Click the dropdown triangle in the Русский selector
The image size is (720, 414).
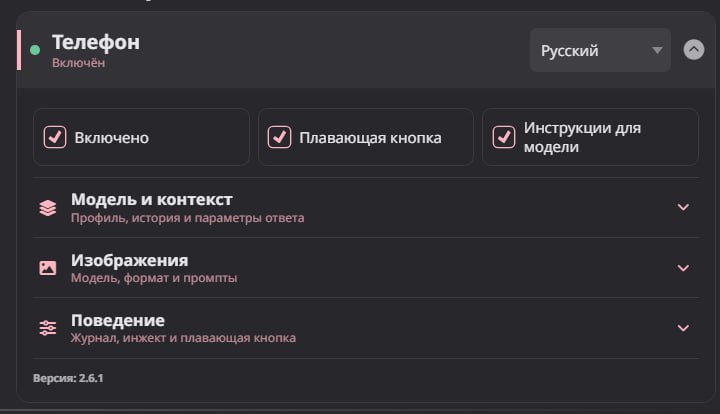click(x=657, y=50)
